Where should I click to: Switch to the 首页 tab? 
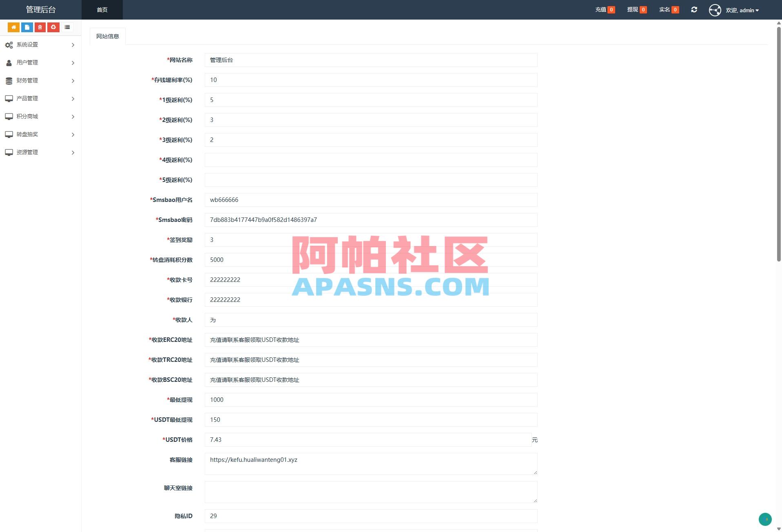[x=102, y=9]
